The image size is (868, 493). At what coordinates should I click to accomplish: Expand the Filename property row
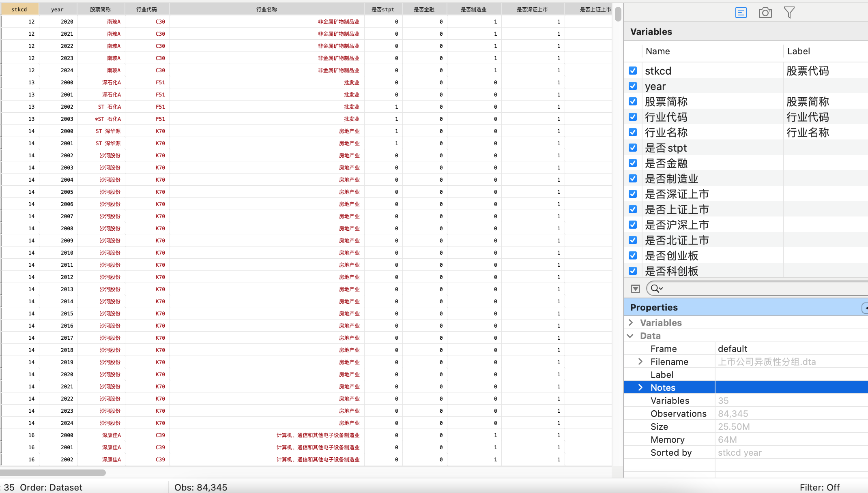640,362
